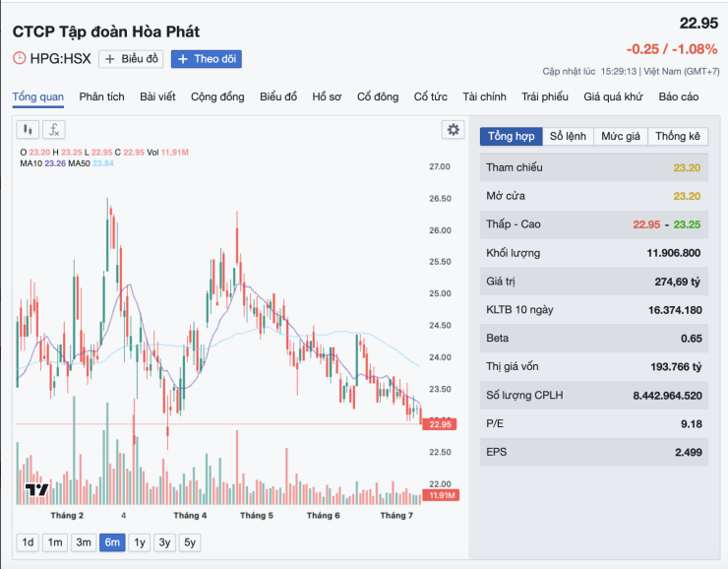Select the Sổ lệnh panel tab
Viewport: 728px width, 569px height.
tap(568, 136)
